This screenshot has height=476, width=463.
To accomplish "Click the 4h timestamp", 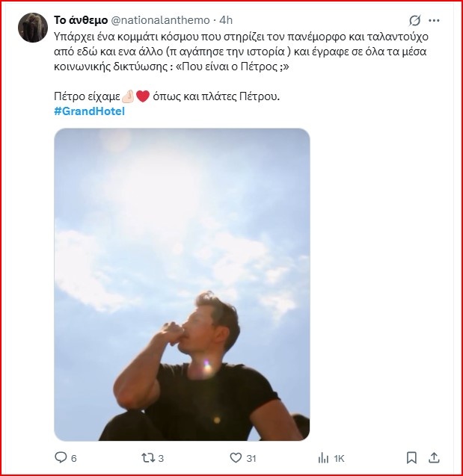I will click(227, 20).
